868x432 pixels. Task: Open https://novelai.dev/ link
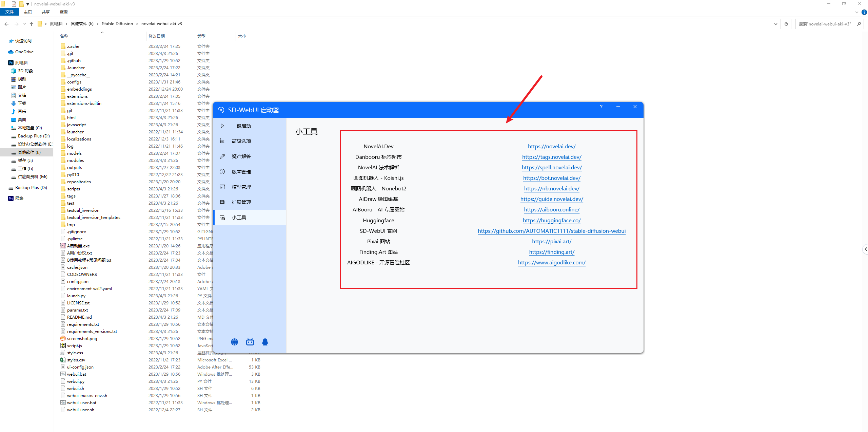[552, 146]
